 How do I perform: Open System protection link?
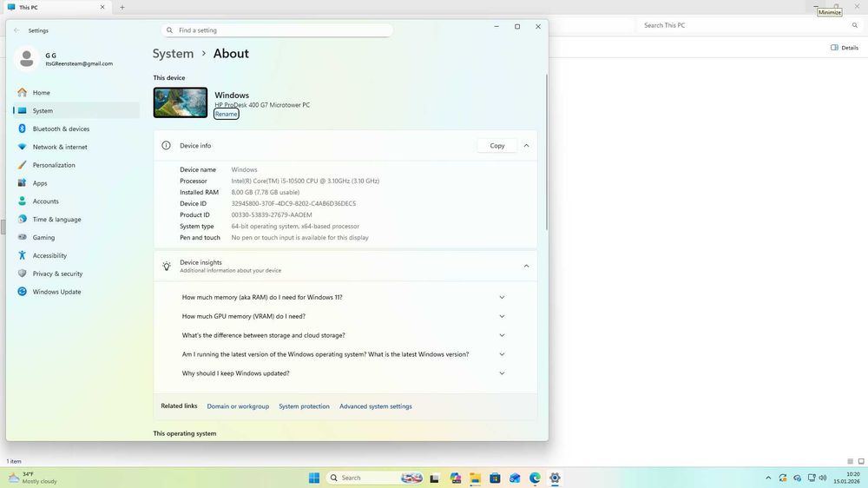pyautogui.click(x=304, y=406)
